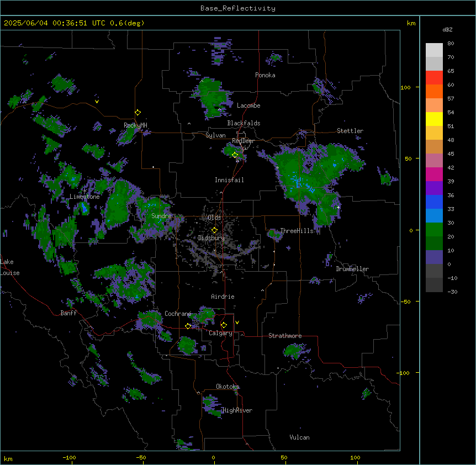Click the Lake Louise label

pos(9,267)
